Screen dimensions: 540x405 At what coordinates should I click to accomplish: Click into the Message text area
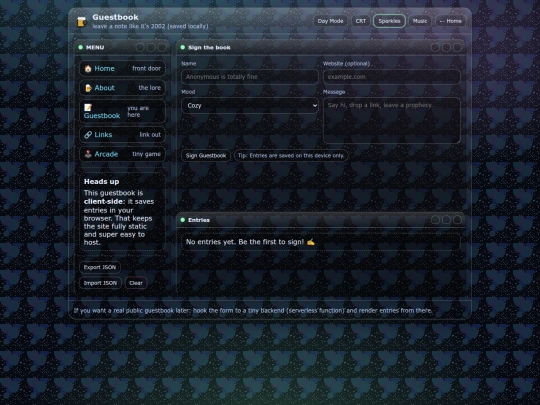392,121
